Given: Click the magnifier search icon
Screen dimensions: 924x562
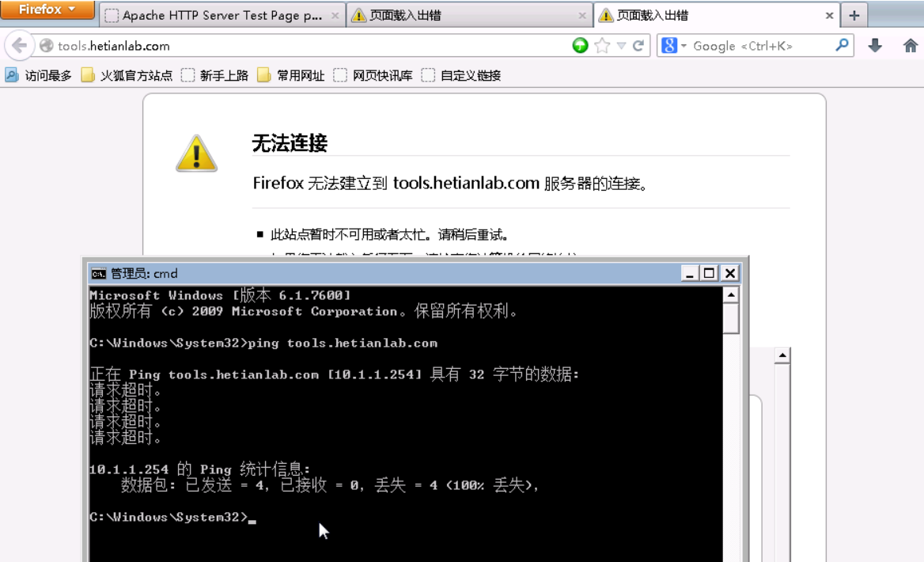Looking at the screenshot, I should point(842,45).
